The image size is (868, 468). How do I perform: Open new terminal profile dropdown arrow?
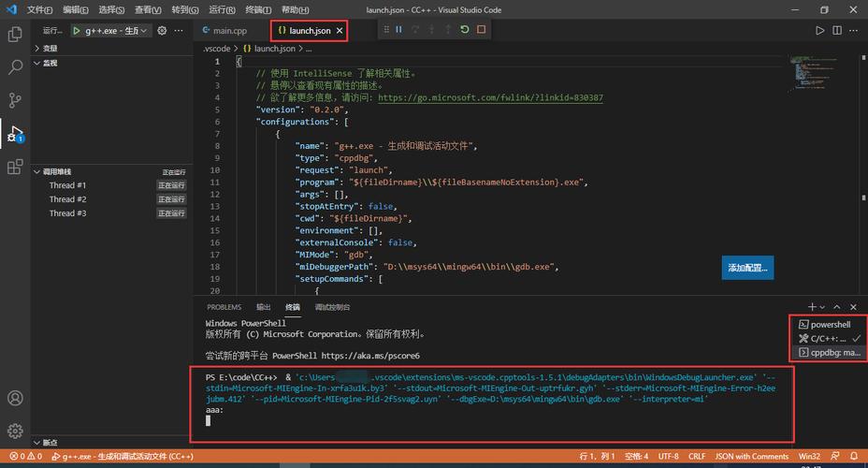coord(822,307)
